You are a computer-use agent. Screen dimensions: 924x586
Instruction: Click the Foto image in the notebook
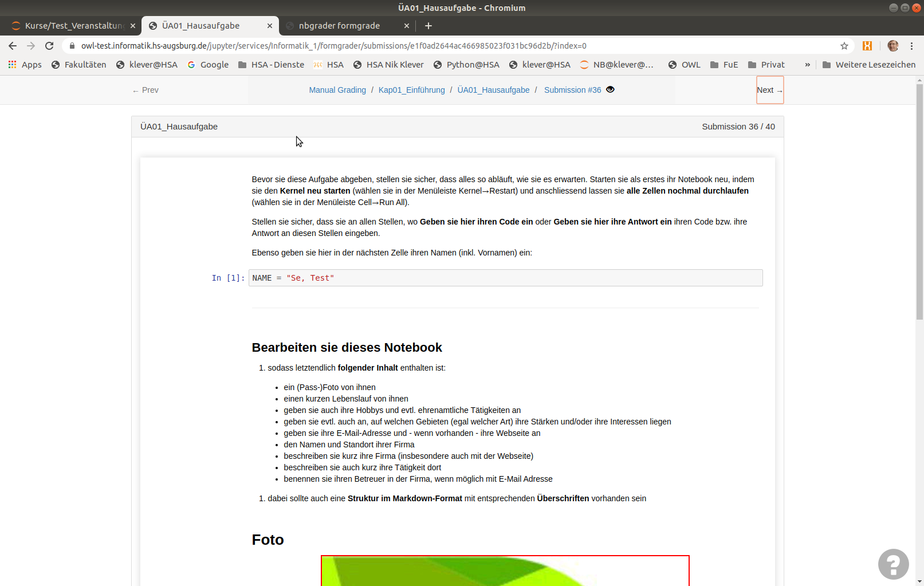pyautogui.click(x=505, y=571)
